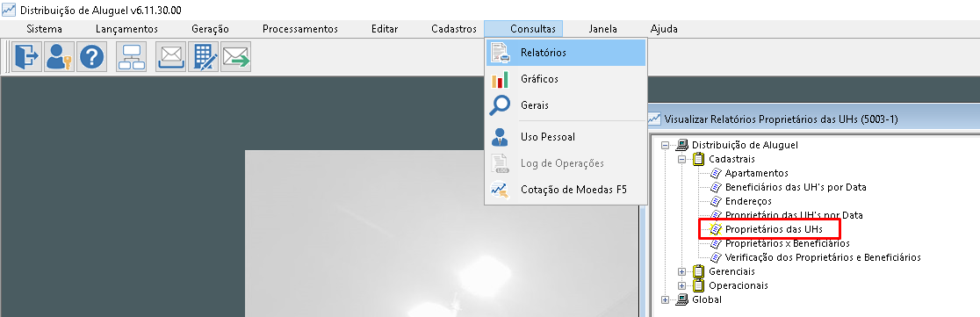
Task: Click the user with key icon
Action: click(60, 57)
